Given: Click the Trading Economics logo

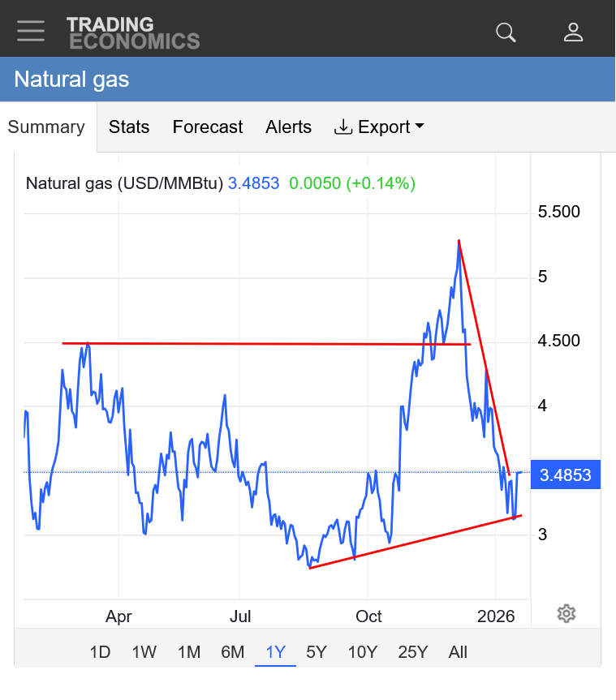Looking at the screenshot, I should click(133, 32).
